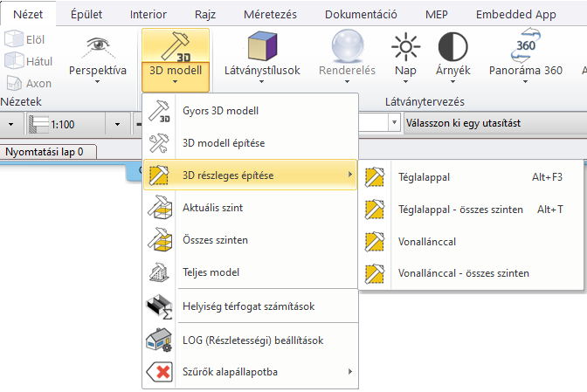Click Helyiség térfogat számítások entry

click(251, 306)
